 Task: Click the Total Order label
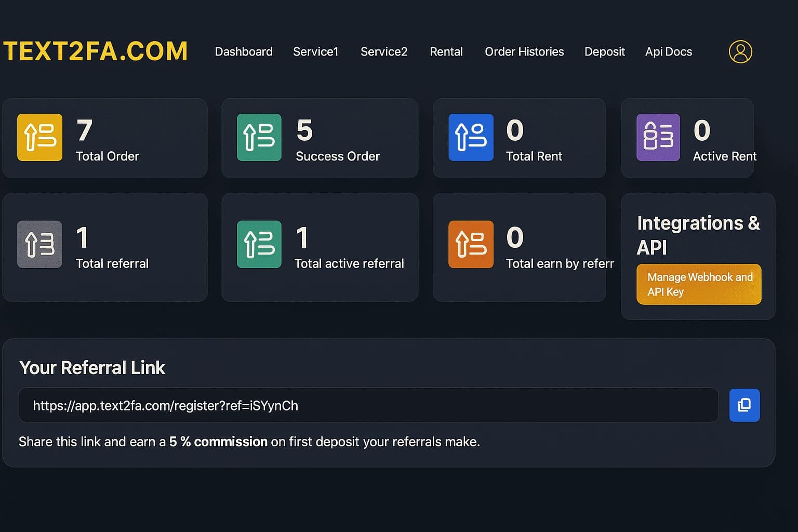click(x=108, y=156)
